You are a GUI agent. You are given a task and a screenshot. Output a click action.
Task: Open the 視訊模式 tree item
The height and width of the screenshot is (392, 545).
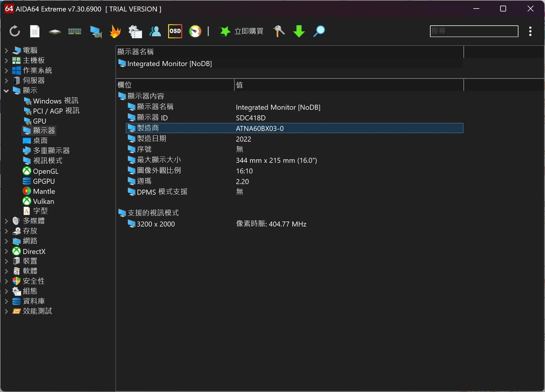(43, 161)
